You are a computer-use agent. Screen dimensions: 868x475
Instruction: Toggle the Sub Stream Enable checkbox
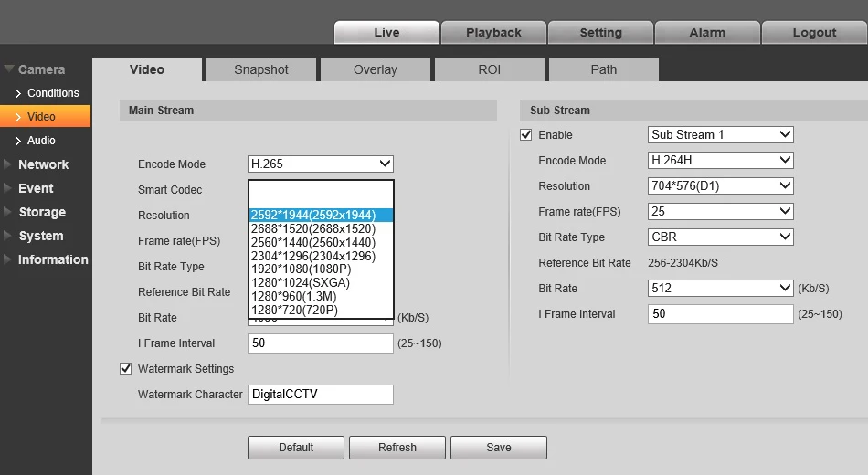[x=526, y=134]
